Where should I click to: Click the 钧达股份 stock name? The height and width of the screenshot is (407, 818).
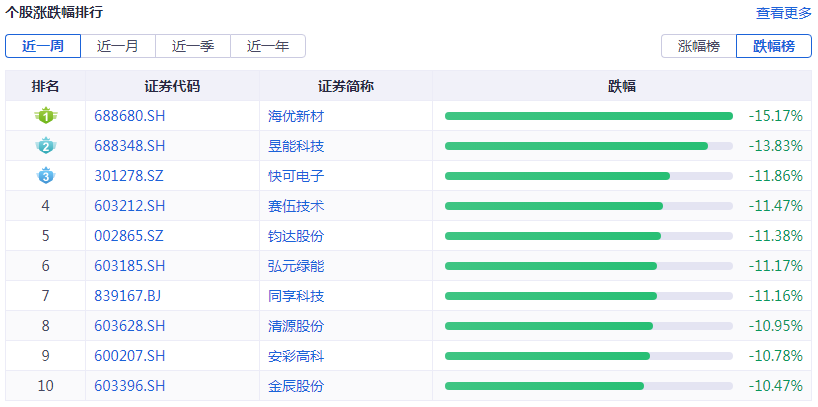(x=296, y=236)
